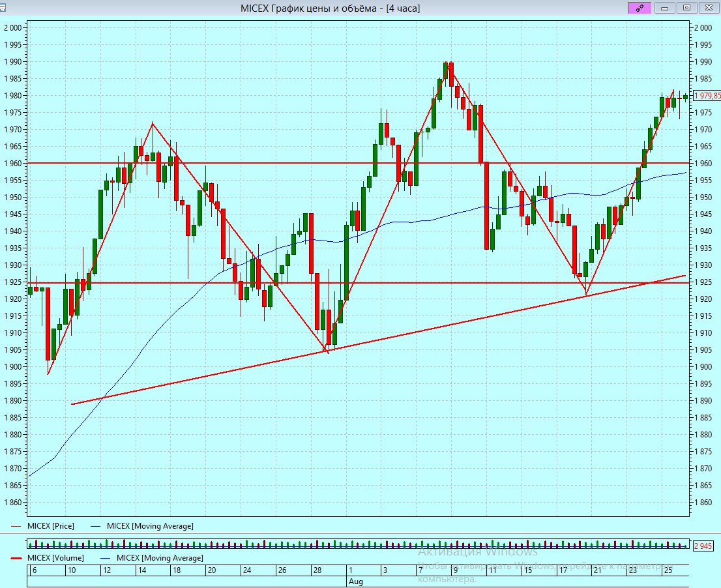Click the current price label 1 979,85
721x588 pixels.
click(706, 96)
